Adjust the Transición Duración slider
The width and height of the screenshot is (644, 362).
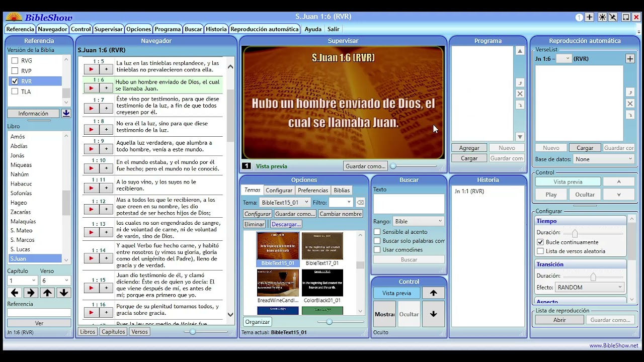(x=593, y=277)
